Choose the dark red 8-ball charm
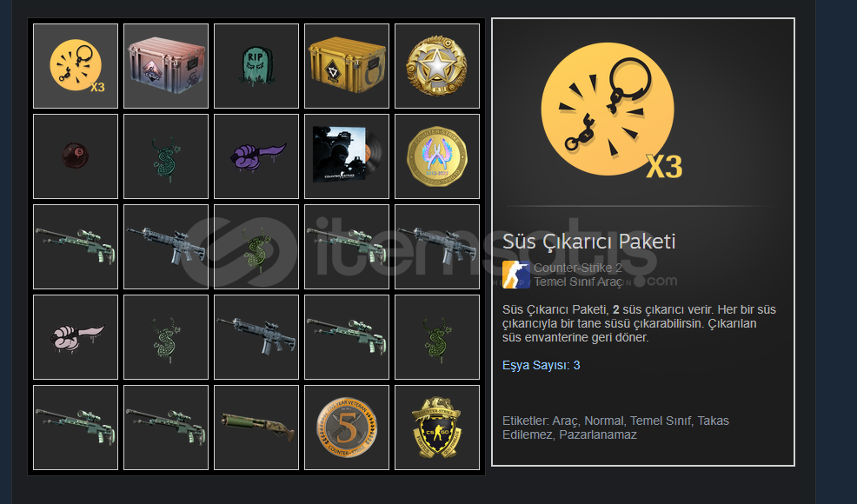Screen dimensions: 857x504 tap(76, 156)
